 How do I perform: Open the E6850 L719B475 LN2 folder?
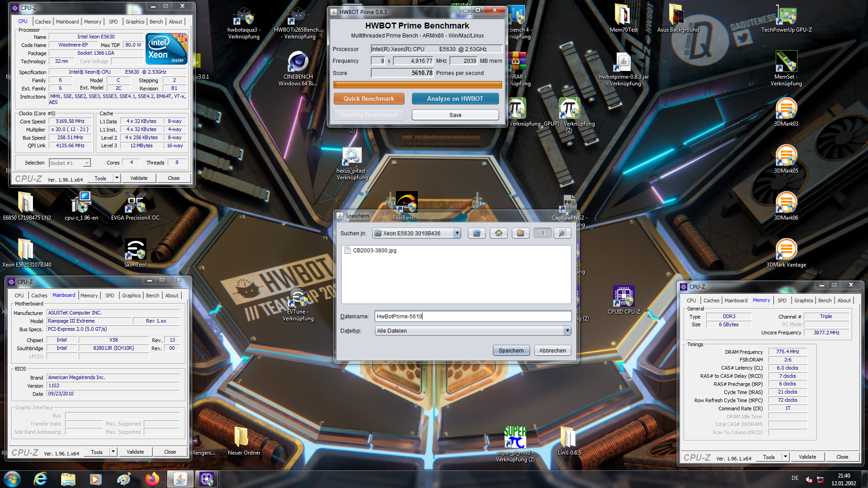[27, 206]
